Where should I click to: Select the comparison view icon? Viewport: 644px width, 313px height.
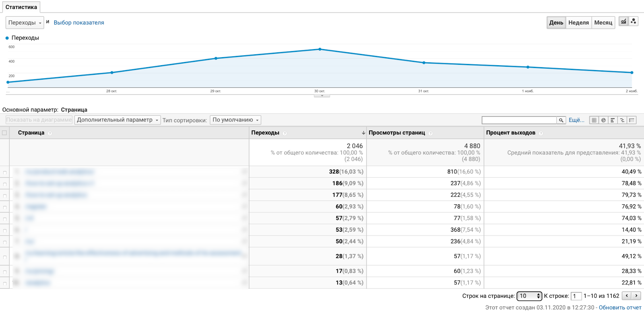point(622,120)
